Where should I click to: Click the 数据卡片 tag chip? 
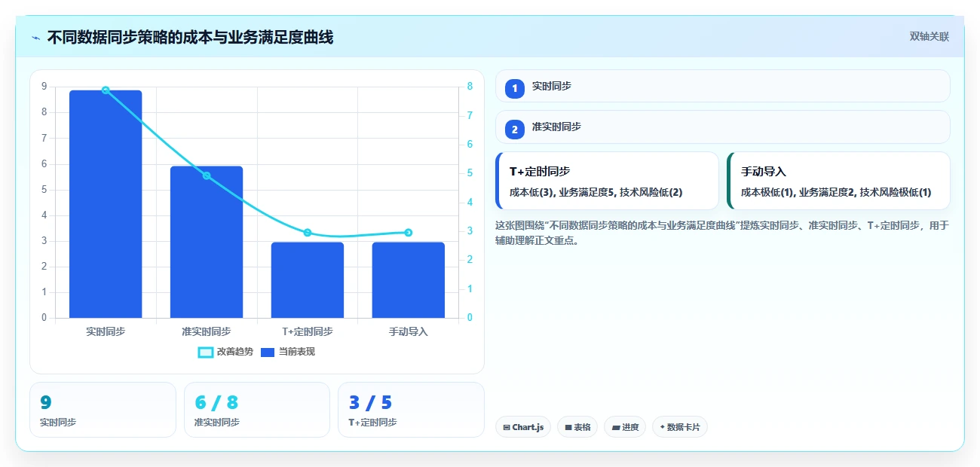point(680,427)
